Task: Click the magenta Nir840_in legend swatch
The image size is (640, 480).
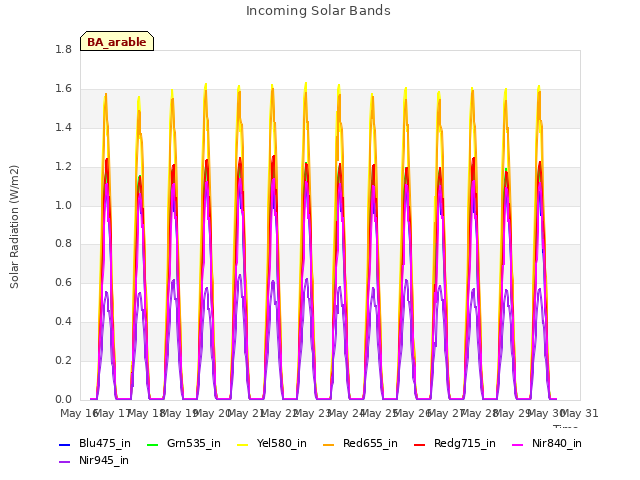Action: click(518, 444)
